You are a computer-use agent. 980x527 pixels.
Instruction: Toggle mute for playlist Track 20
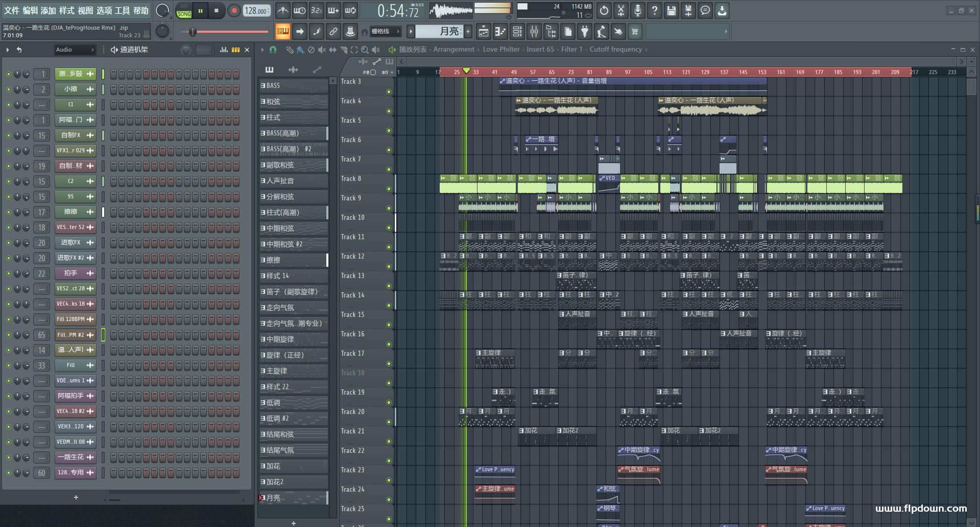(x=389, y=422)
